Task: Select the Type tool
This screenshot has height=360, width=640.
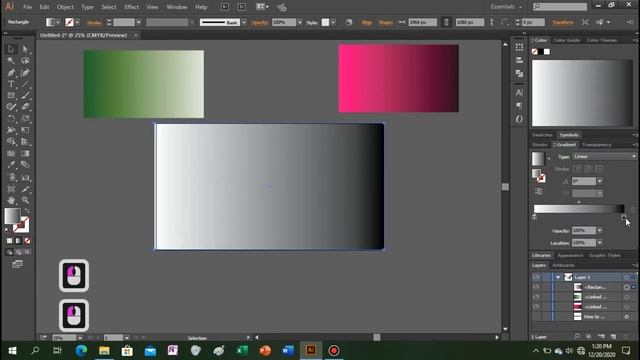Action: point(11,84)
